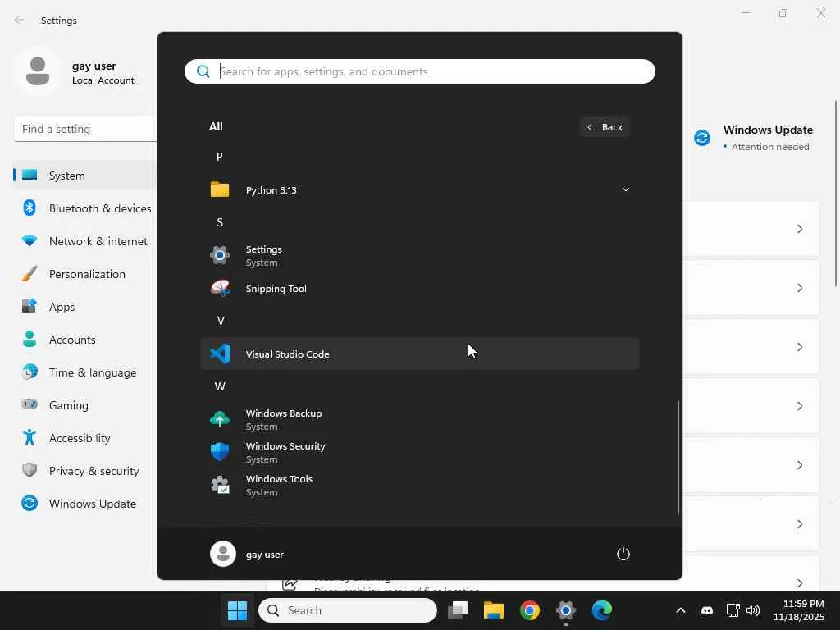Image resolution: width=840 pixels, height=630 pixels.
Task: Click the Time & language clock icon
Action: point(30,372)
